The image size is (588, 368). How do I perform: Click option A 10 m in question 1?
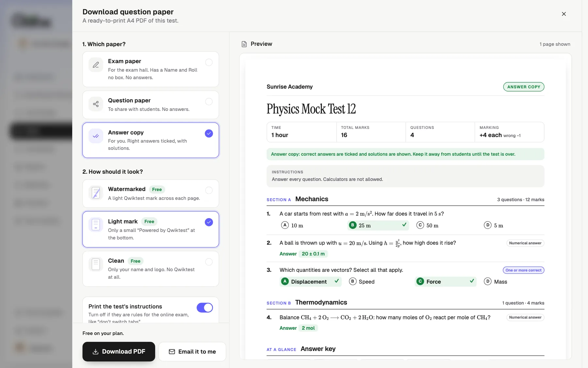coord(292,225)
